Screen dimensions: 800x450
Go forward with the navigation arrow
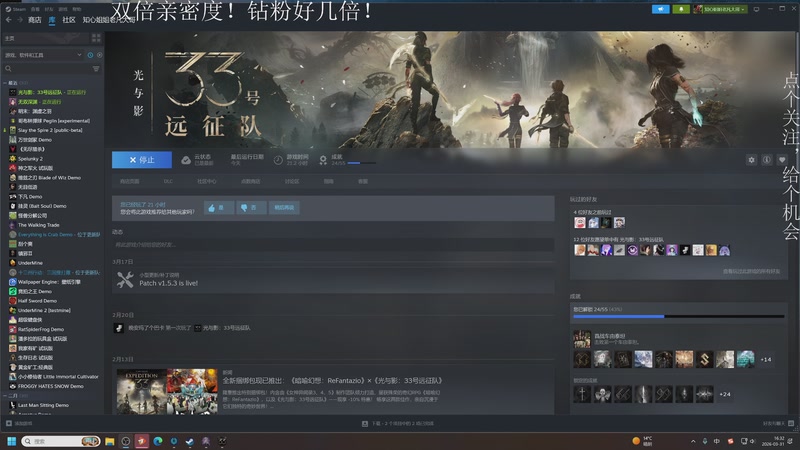[20, 19]
